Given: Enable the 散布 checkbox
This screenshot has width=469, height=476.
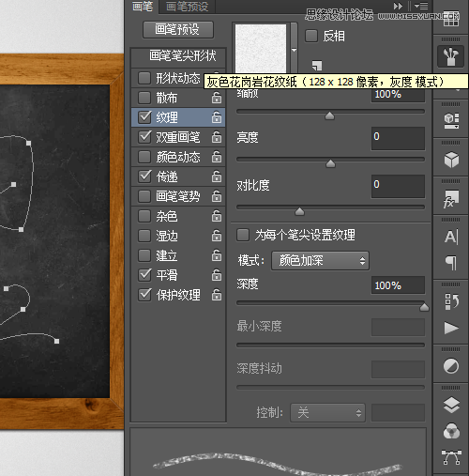Looking at the screenshot, I should tap(144, 98).
